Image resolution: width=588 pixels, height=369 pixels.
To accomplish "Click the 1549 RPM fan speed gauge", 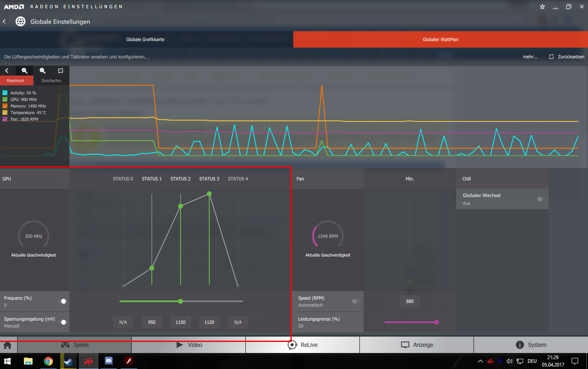I will click(x=328, y=236).
